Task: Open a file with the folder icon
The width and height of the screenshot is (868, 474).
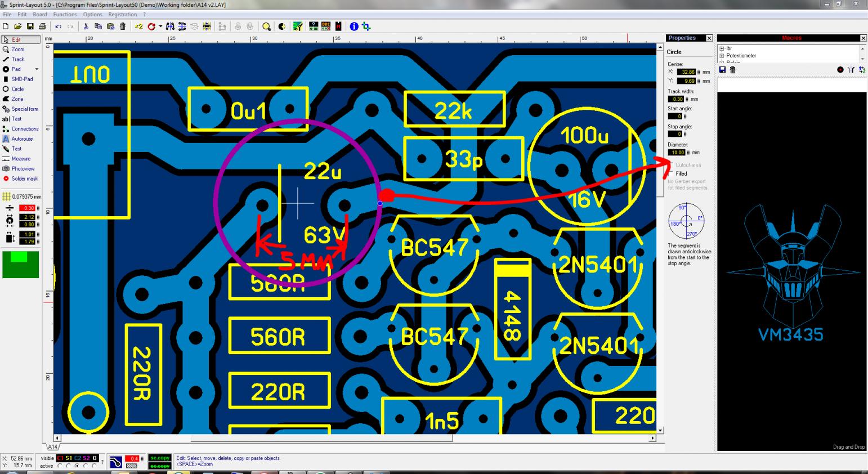Action: (x=18, y=26)
